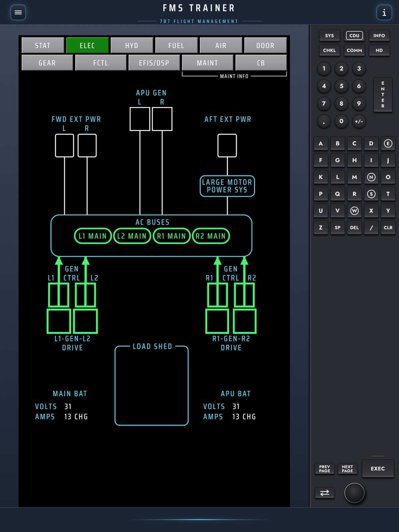Open the CB tab
Viewport: 399px width, 532px height.
[261, 63]
